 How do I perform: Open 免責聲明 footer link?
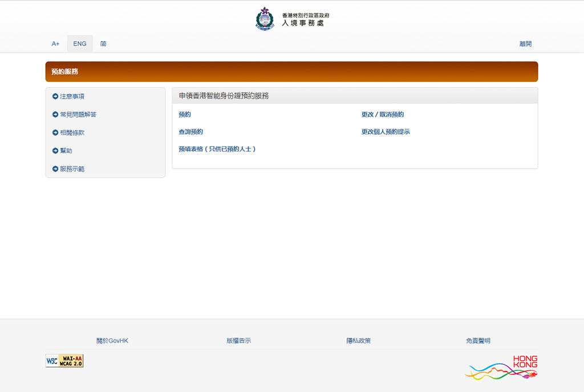(478, 341)
